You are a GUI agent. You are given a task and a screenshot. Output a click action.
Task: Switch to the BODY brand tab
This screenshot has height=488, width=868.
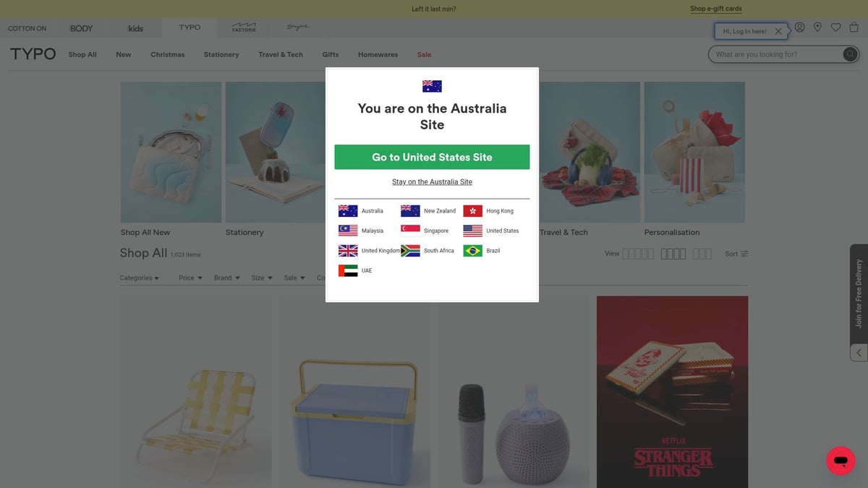(x=82, y=28)
